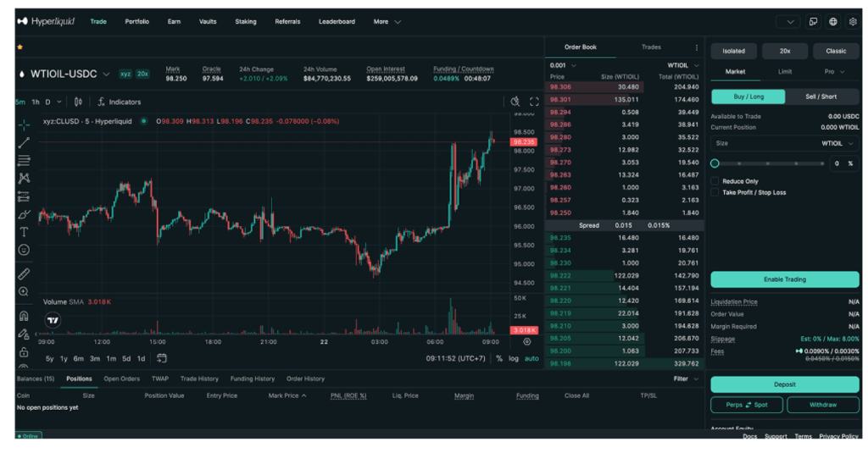Open the Open Orders tab
The image size is (868, 453).
pos(122,378)
